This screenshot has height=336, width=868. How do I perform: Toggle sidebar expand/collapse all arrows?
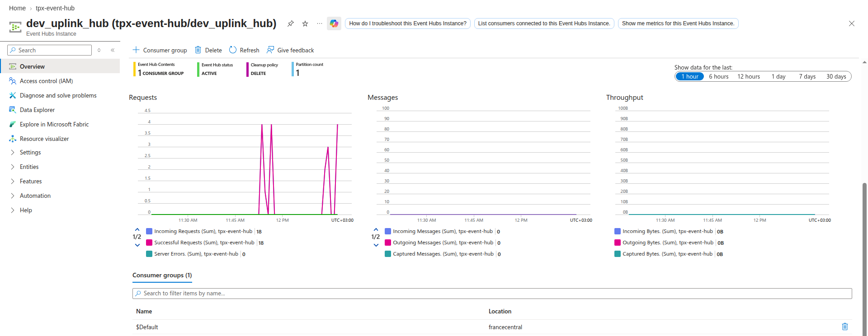tap(99, 50)
